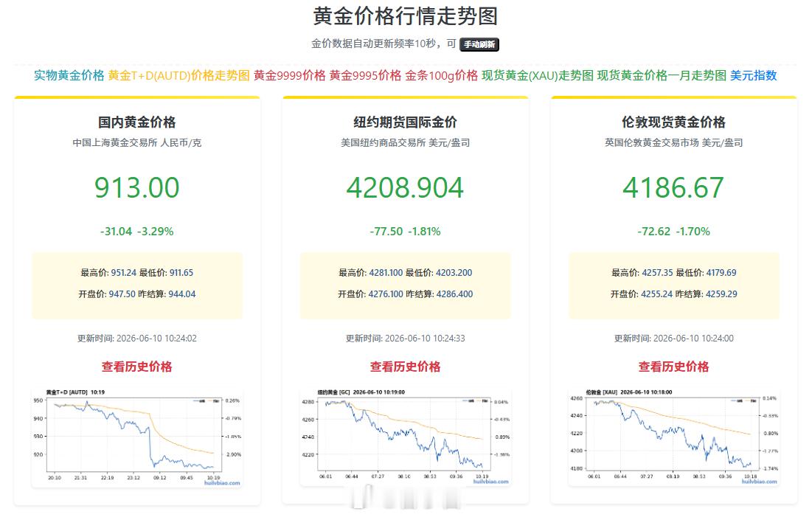
Task: Click 最高价 value 4257.35
Action: click(657, 272)
